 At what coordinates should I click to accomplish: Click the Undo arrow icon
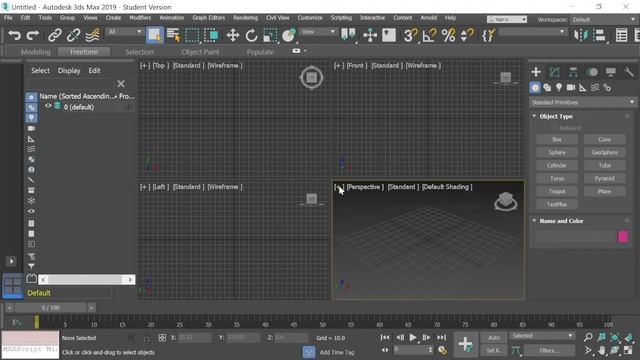tap(14, 36)
